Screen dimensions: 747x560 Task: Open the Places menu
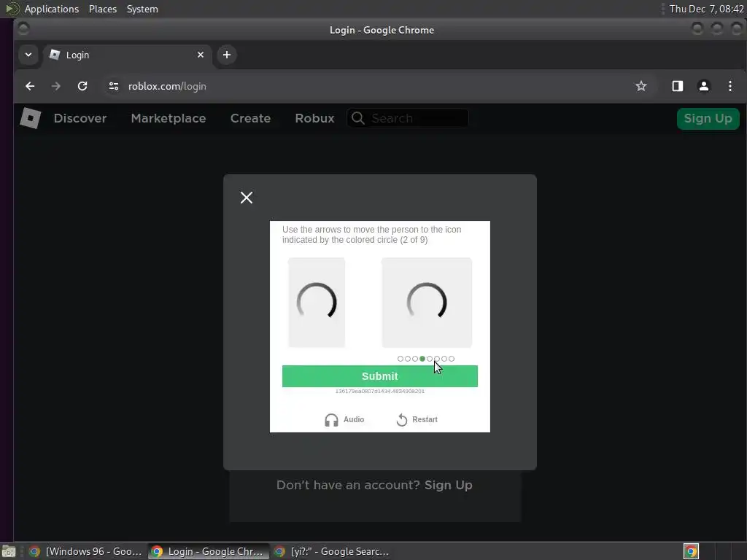click(103, 9)
